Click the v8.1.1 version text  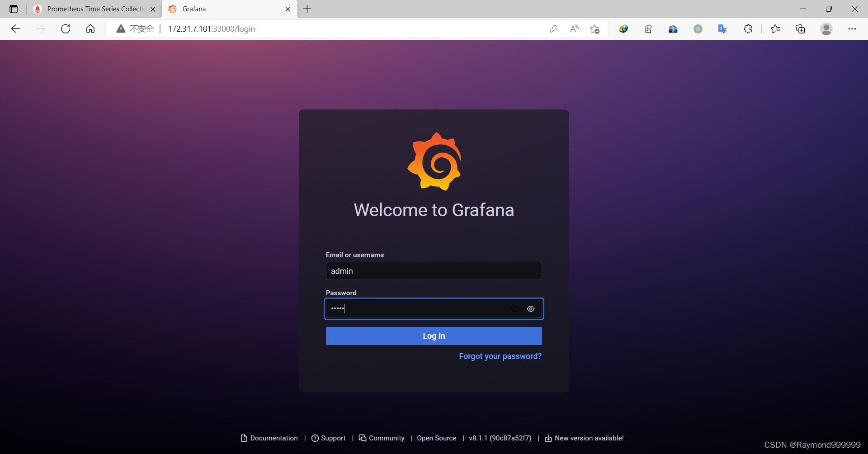pyautogui.click(x=500, y=438)
